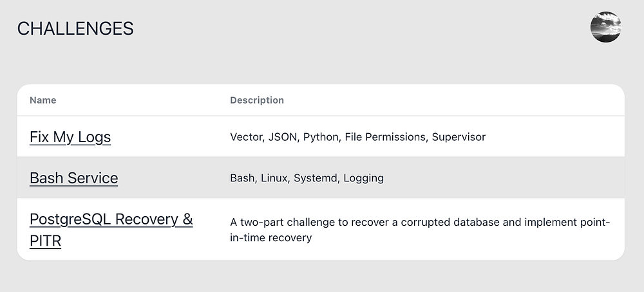Screen dimensions: 644x292
Task: Click JSON in the Fix My Logs description
Action: tap(283, 137)
